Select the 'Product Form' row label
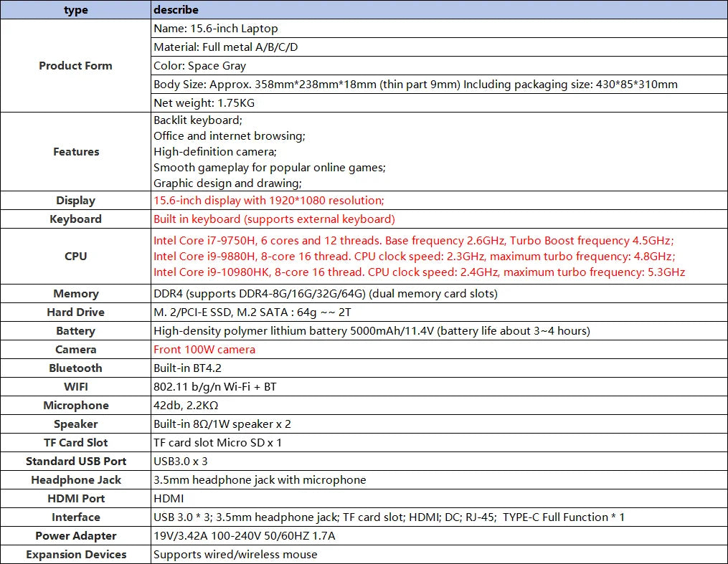 pyautogui.click(x=75, y=66)
